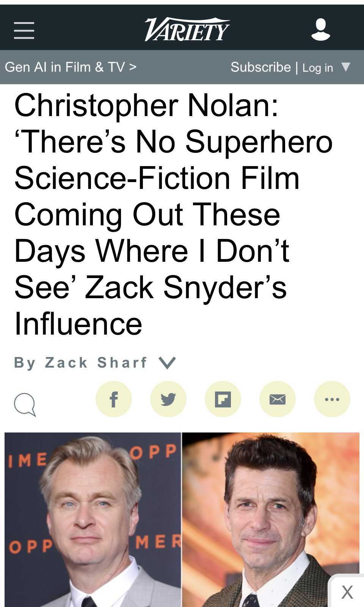The height and width of the screenshot is (607, 364).
Task: Tap the dark Variety header bar
Action: tap(182, 27)
